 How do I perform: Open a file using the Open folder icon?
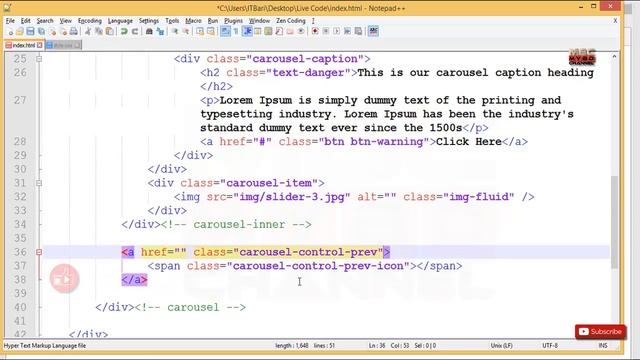tap(20, 31)
